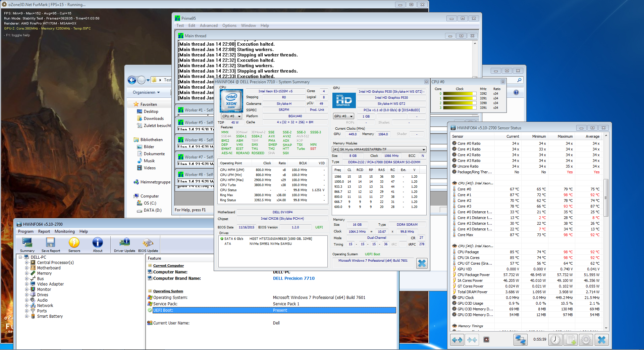Click the clock reset-timer icon in Sensor Status
This screenshot has width=644, height=350.
[556, 340]
